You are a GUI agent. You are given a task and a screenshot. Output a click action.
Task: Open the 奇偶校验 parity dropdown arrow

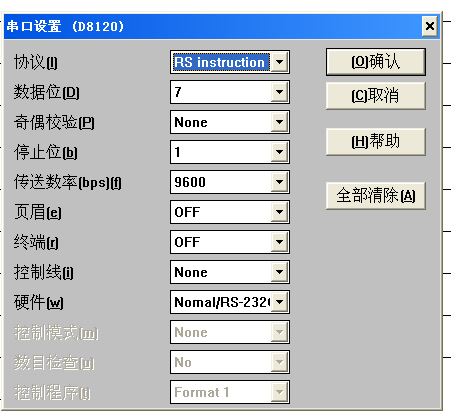pos(279,122)
